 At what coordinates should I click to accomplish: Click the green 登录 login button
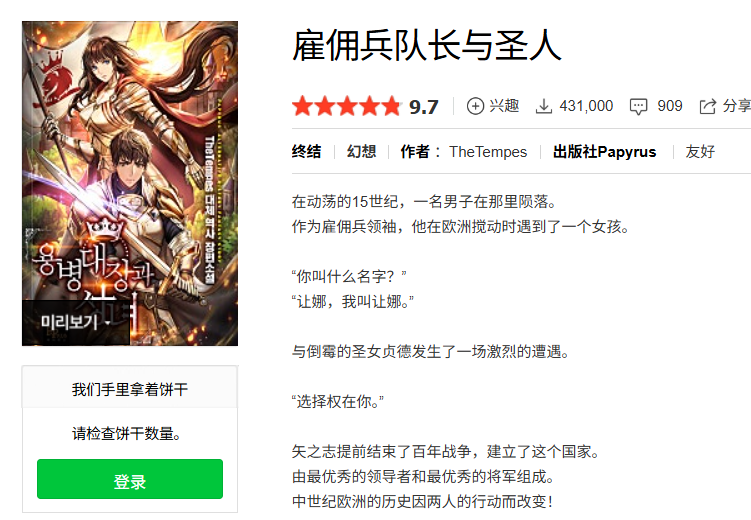(130, 479)
